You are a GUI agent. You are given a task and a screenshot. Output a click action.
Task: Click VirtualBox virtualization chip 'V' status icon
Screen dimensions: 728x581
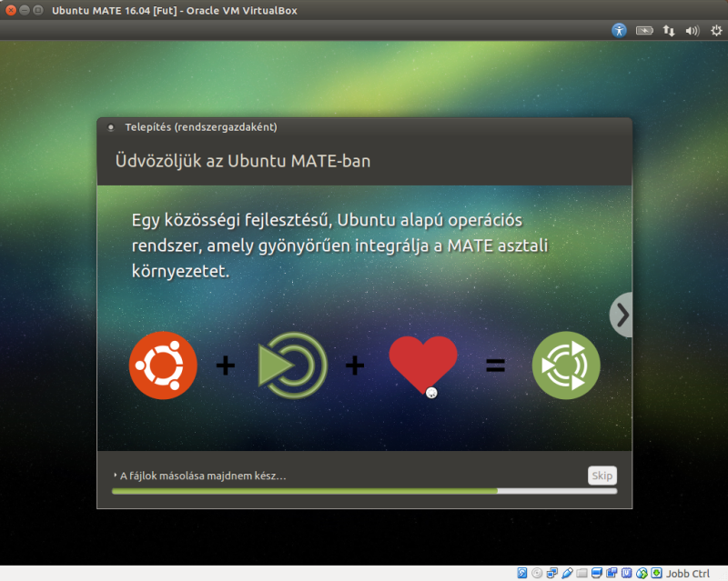pyautogui.click(x=626, y=573)
